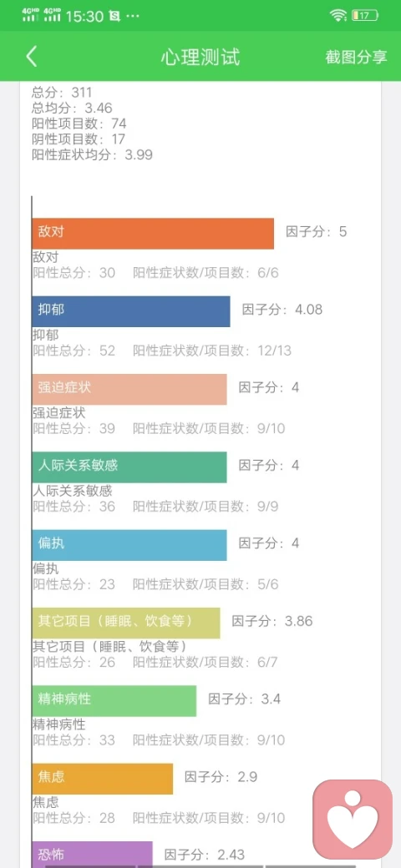Tap the purple 恐怖 bar
Screen dimensions: 401x868
93,854
